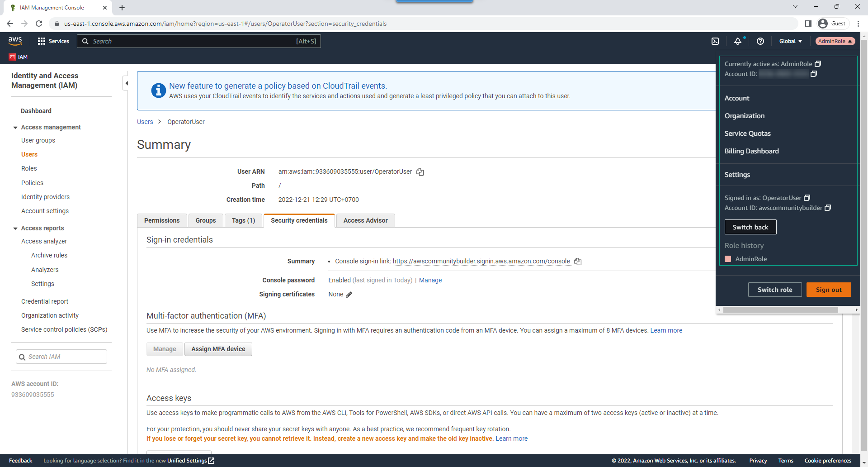Click the Feedback footer link
This screenshot has height=467, width=868.
(20, 461)
